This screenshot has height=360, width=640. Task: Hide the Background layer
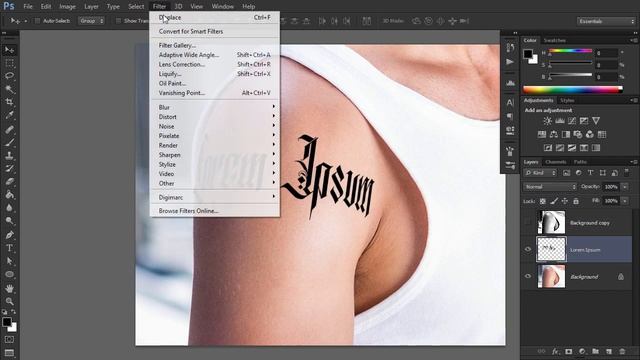pyautogui.click(x=528, y=276)
